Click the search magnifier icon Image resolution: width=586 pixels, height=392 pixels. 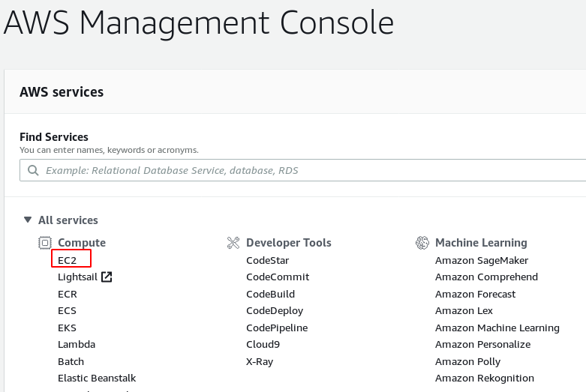tap(33, 170)
